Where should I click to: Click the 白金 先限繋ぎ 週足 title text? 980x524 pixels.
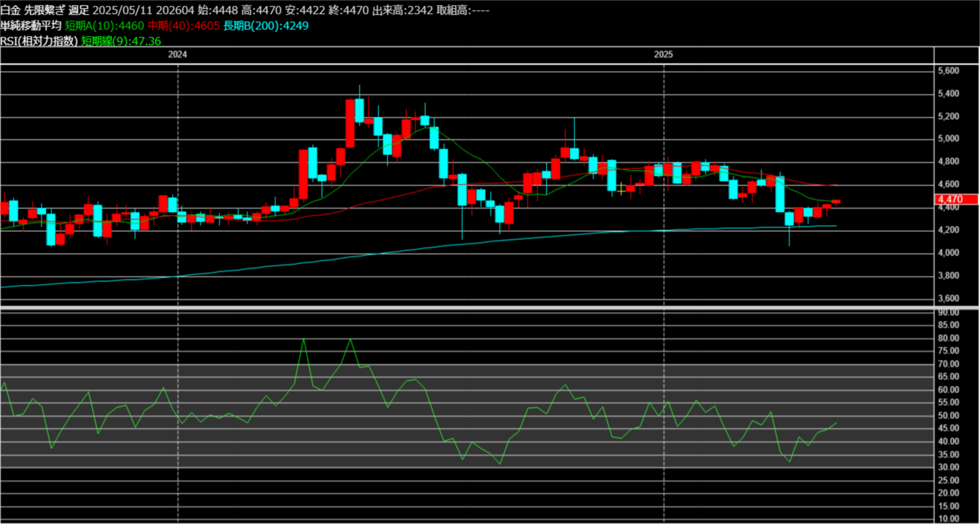(x=45, y=10)
